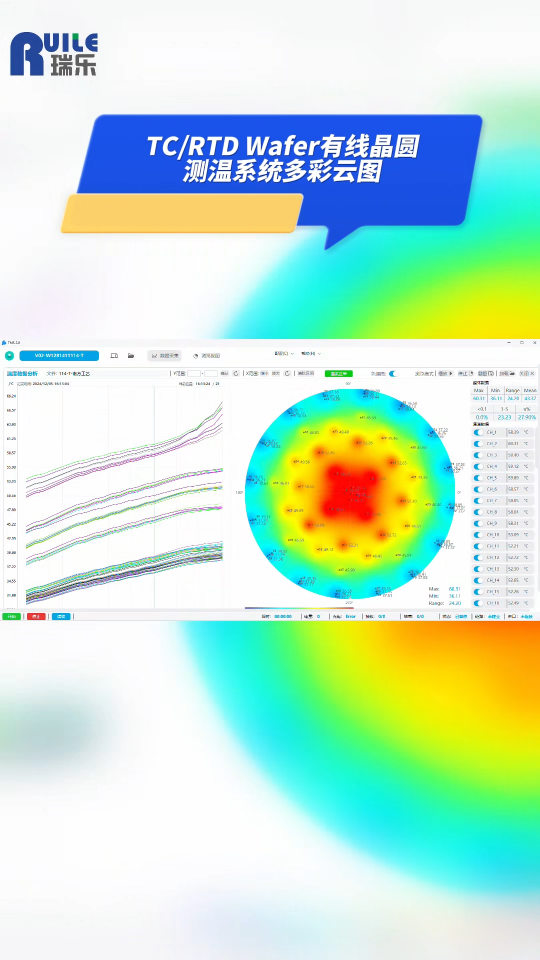Toggle channel CH_8 switch
The height and width of the screenshot is (960, 540).
click(x=478, y=512)
